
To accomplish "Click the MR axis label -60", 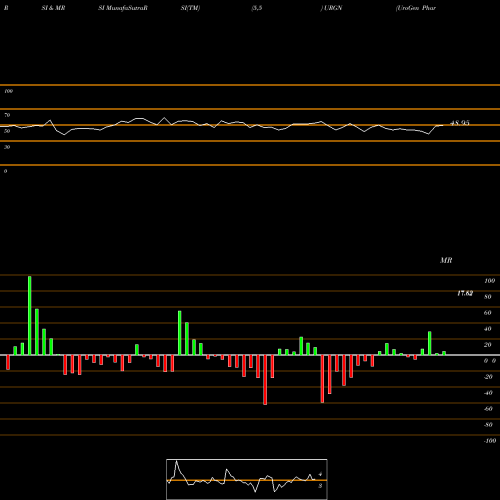I will tap(488, 409).
